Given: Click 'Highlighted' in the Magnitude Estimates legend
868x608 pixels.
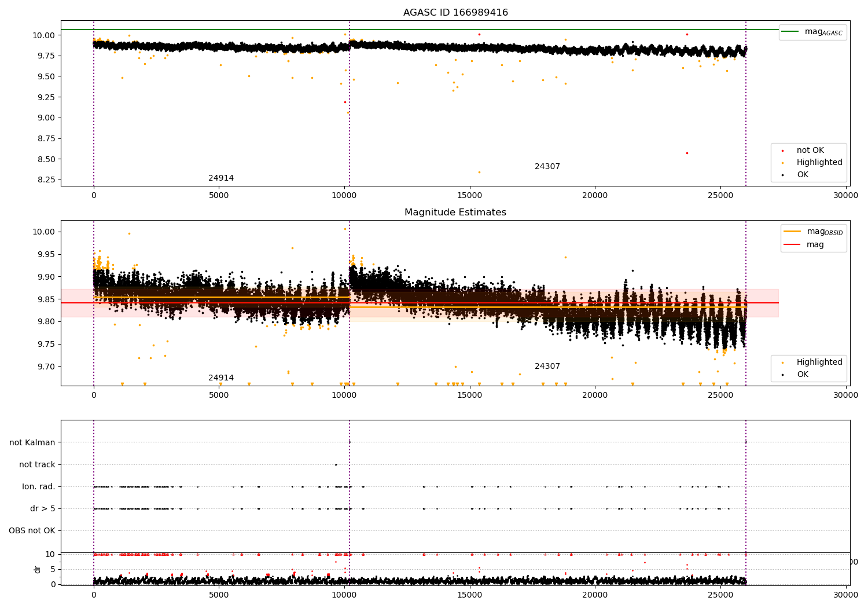Looking at the screenshot, I should 819,362.
